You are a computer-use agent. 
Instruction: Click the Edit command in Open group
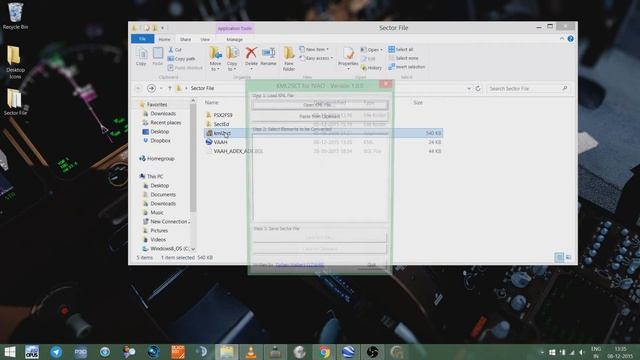click(368, 59)
